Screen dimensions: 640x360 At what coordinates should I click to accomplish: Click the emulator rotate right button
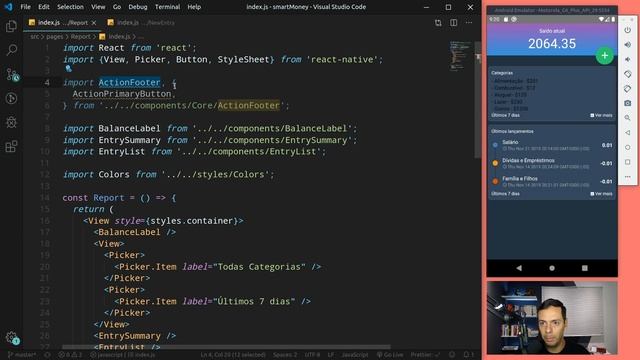pyautogui.click(x=628, y=89)
